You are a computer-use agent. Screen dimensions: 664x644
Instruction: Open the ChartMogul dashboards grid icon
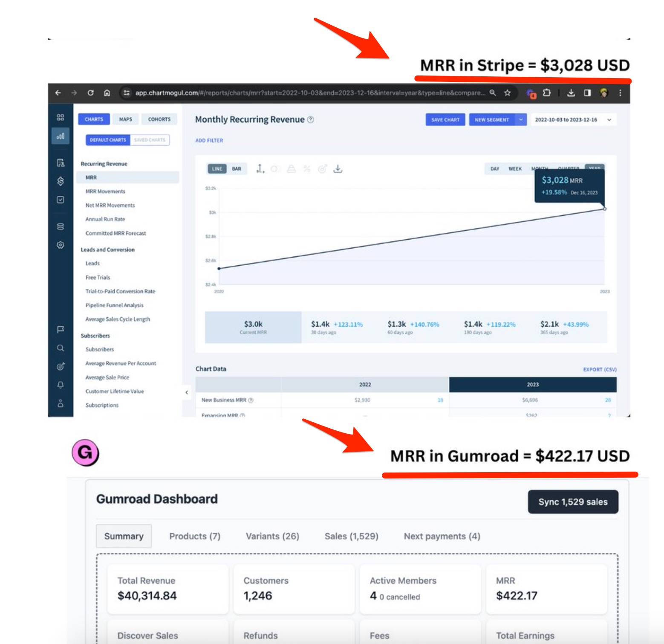click(x=61, y=117)
